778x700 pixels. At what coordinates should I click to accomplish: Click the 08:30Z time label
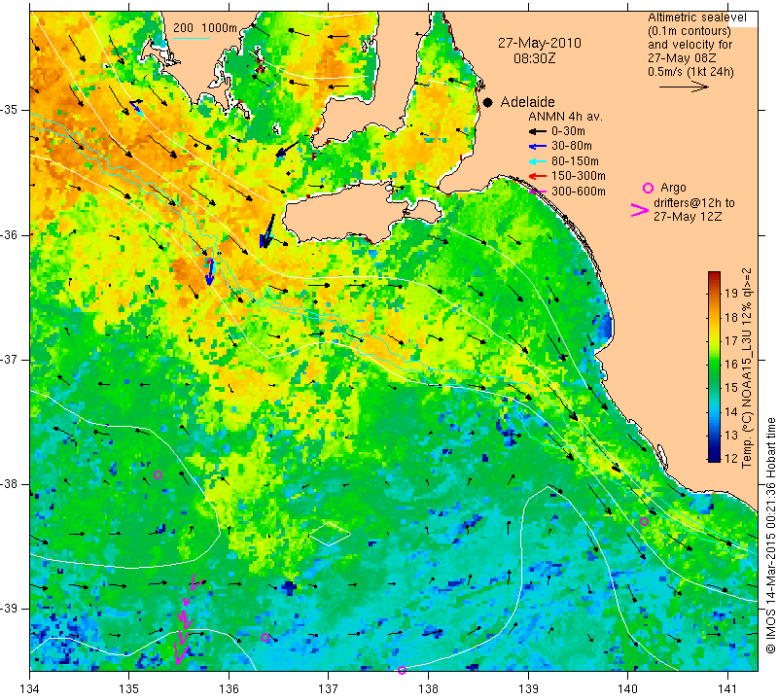(x=534, y=58)
